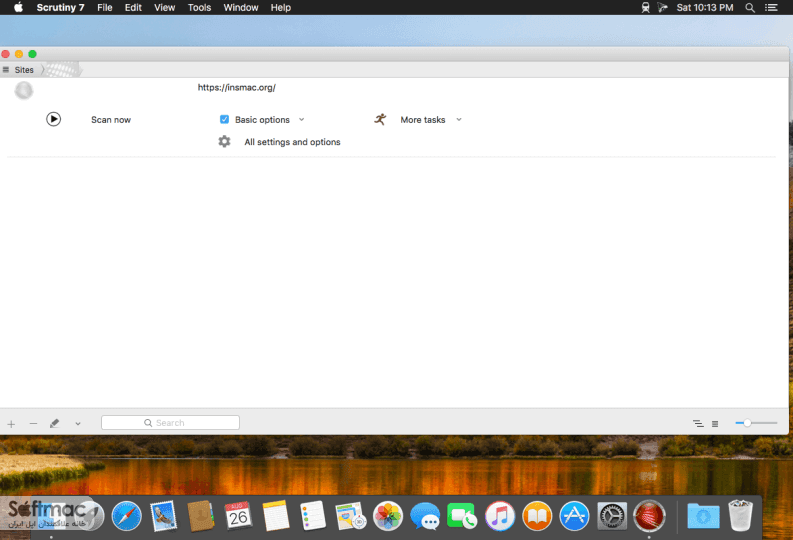Toggle the Basic options checkbox
The width and height of the screenshot is (793, 540).
click(x=224, y=119)
